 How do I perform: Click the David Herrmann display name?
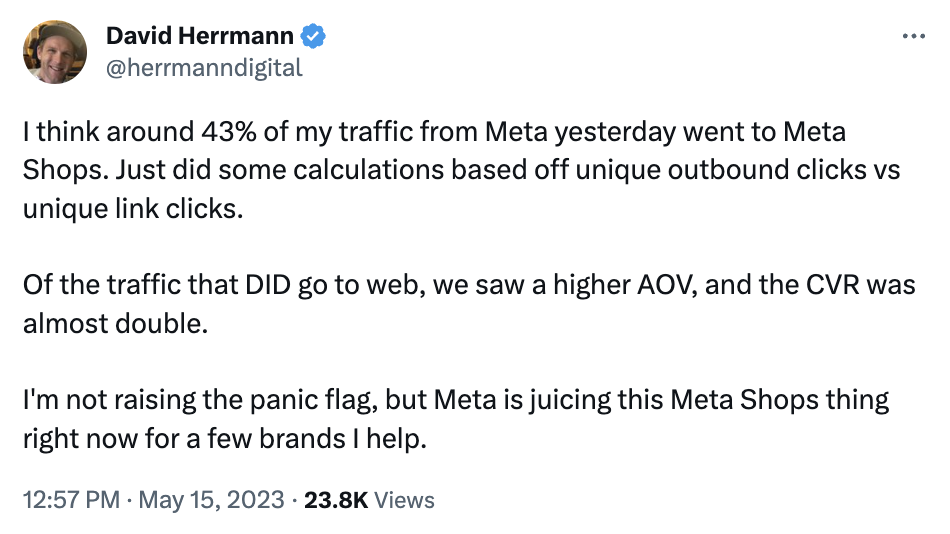coord(199,36)
